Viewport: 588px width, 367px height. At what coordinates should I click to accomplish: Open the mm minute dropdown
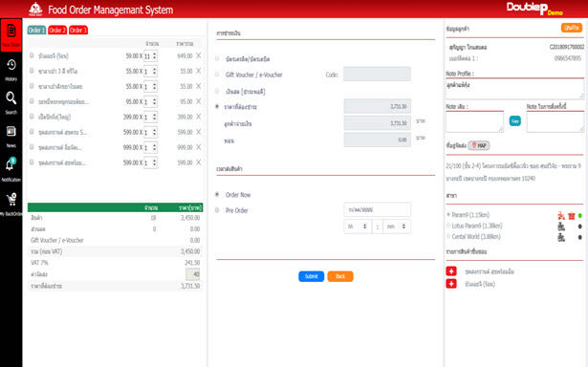397,227
